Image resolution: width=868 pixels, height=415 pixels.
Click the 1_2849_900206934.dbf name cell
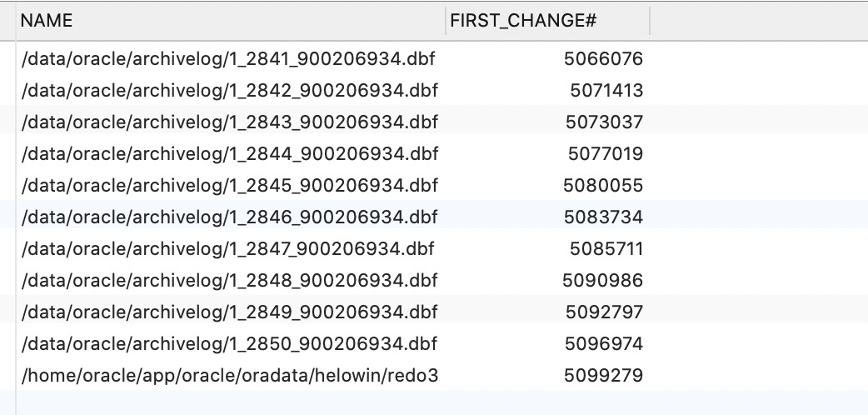click(229, 312)
